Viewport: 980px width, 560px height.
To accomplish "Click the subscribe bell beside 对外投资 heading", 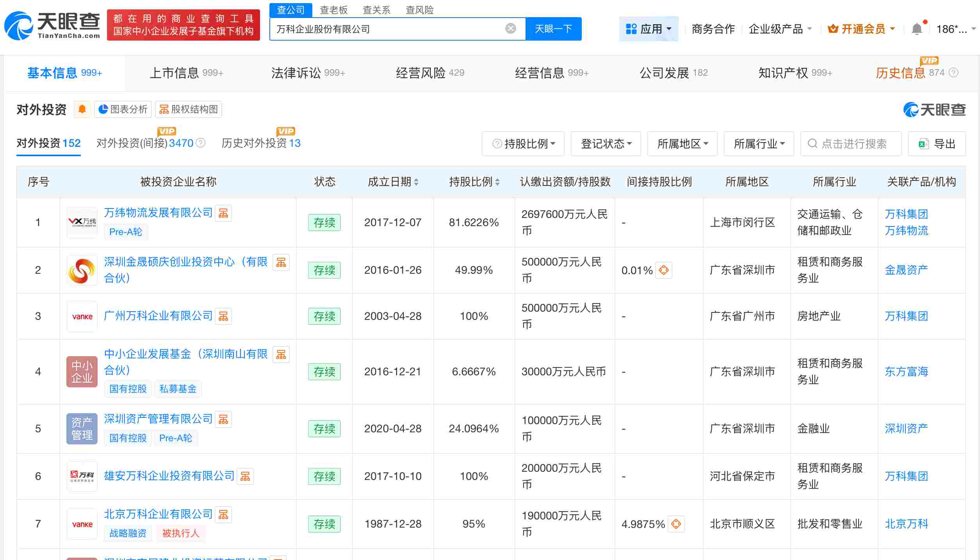I will click(x=82, y=109).
